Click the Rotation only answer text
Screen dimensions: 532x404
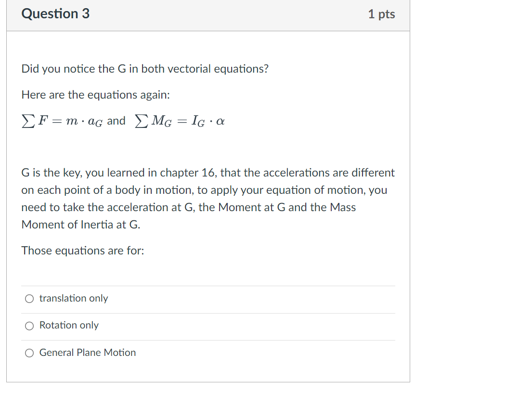pyautogui.click(x=69, y=326)
